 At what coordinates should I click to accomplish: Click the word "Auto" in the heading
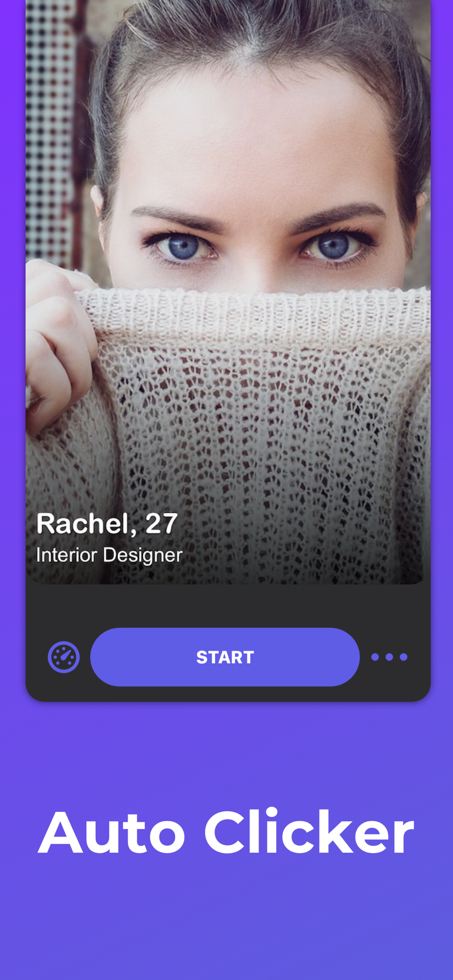(x=112, y=833)
